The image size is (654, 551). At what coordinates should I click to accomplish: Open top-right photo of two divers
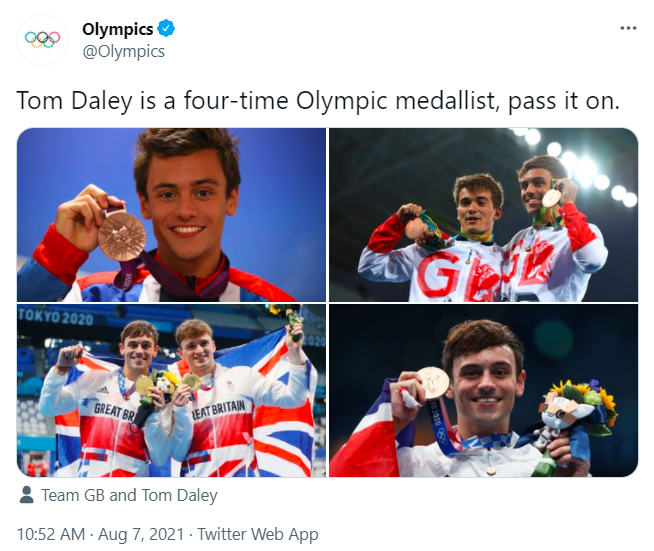click(483, 214)
